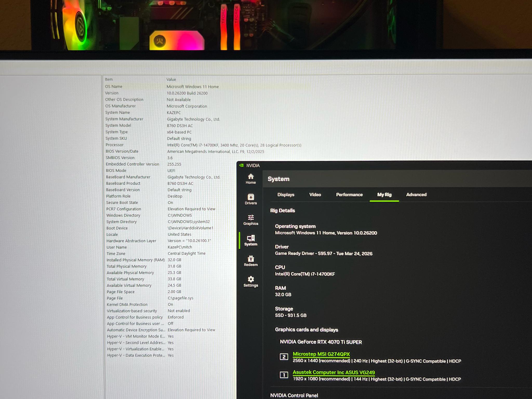The width and height of the screenshot is (532, 399).
Task: Switch to the Video tab
Action: (x=315, y=195)
